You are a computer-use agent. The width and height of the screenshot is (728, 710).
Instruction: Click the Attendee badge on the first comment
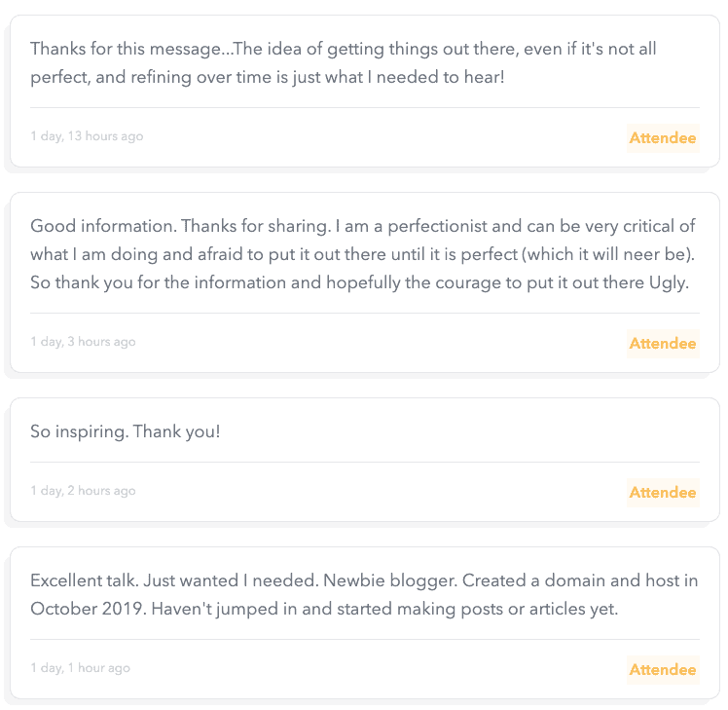[663, 138]
